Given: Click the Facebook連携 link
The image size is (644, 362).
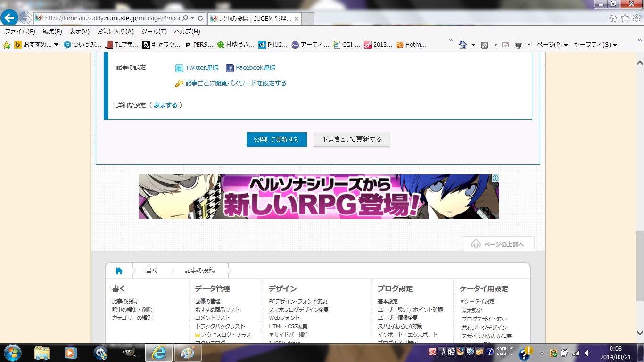Looking at the screenshot, I should click(250, 68).
